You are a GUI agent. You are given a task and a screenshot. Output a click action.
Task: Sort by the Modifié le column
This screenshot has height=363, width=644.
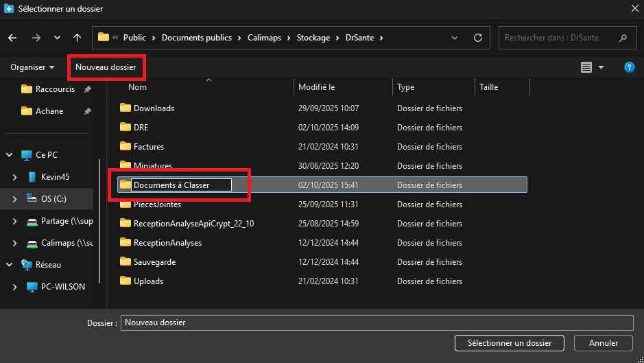coord(316,87)
